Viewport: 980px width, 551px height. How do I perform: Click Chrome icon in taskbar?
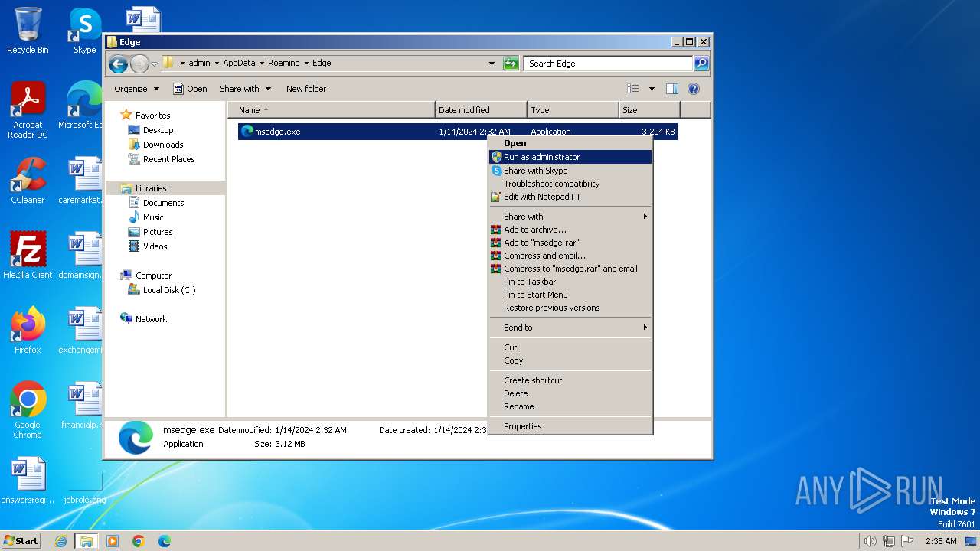click(139, 541)
